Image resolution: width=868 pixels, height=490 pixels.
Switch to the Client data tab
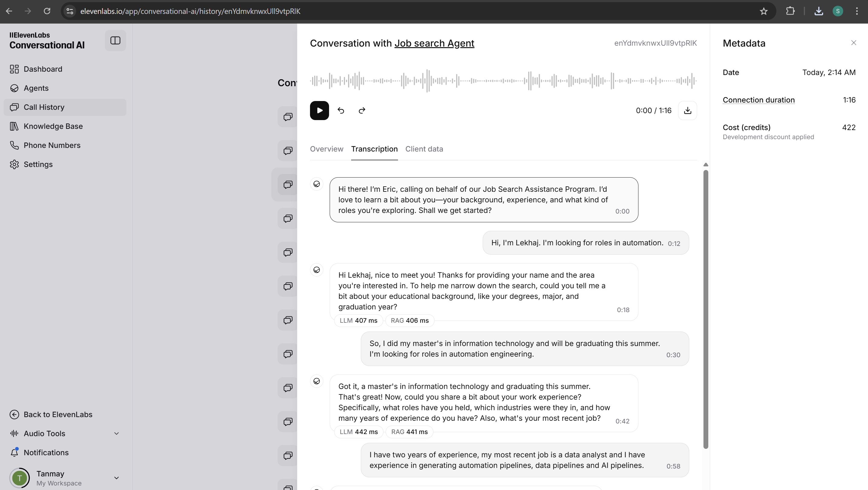click(x=424, y=149)
